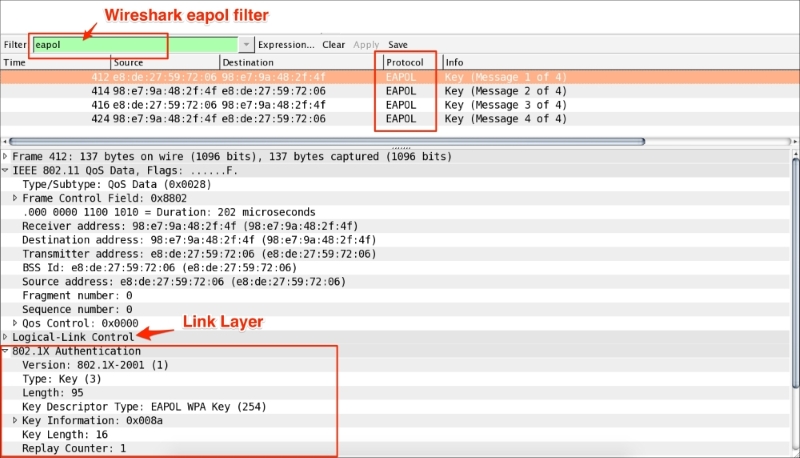Collapse the IEEE 802.11 QoS Data node
Viewport: 800px width, 458px height.
click(x=5, y=170)
